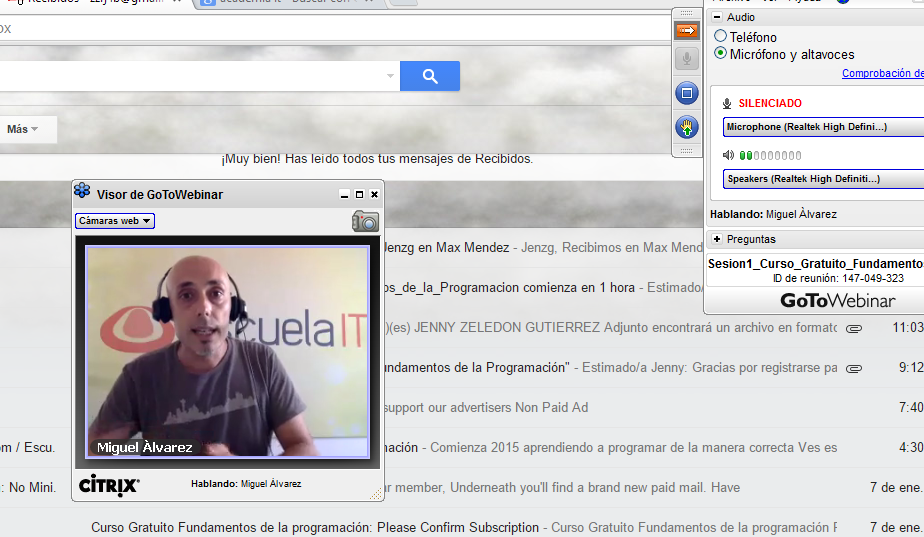924x537 pixels.
Task: Select Micrófono y altavoces radio button
Action: coord(721,53)
